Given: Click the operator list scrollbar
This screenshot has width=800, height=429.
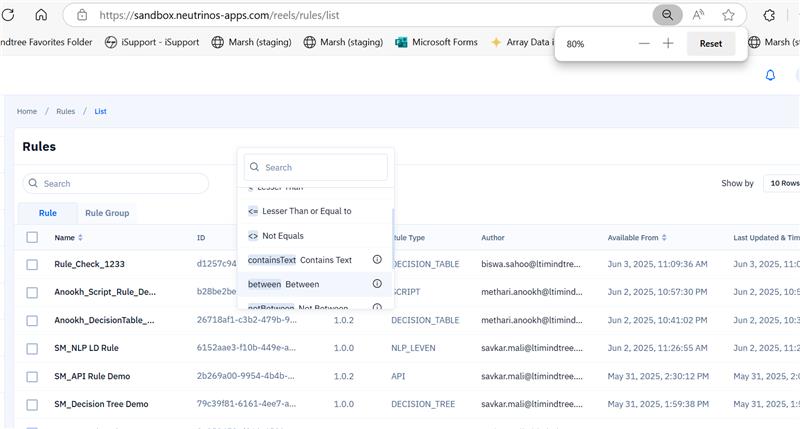Looking at the screenshot, I should pyautogui.click(x=392, y=232).
